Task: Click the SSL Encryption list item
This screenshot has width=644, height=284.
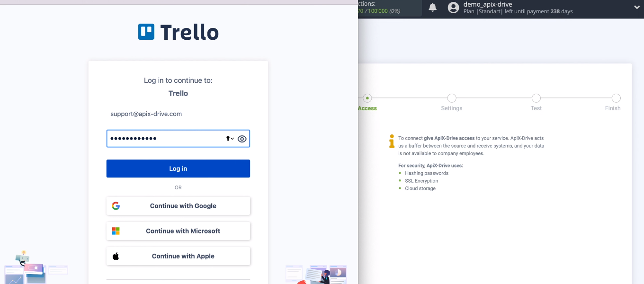Action: click(421, 181)
